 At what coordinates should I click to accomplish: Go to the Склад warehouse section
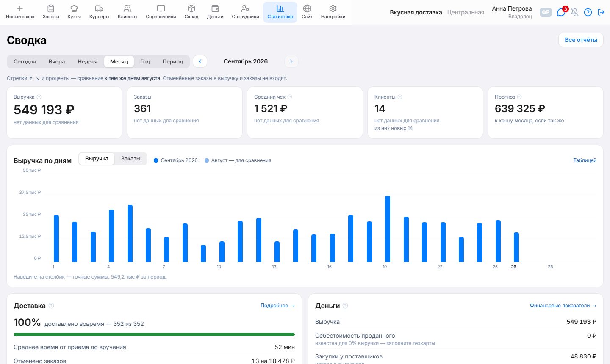coord(191,12)
